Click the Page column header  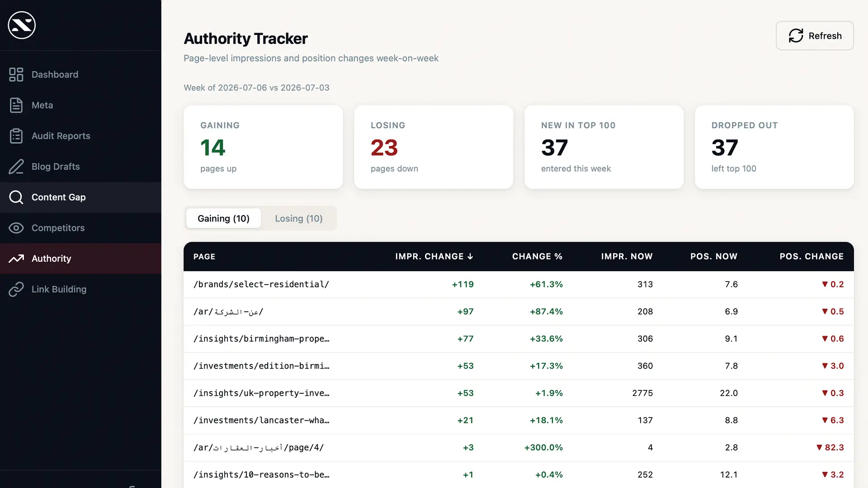coord(204,257)
